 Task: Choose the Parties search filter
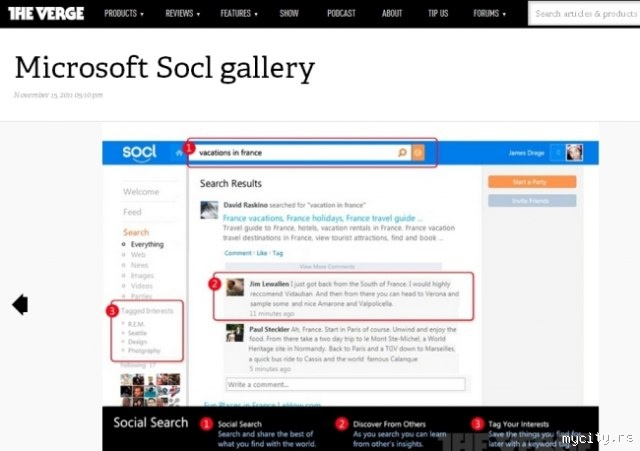click(x=141, y=296)
